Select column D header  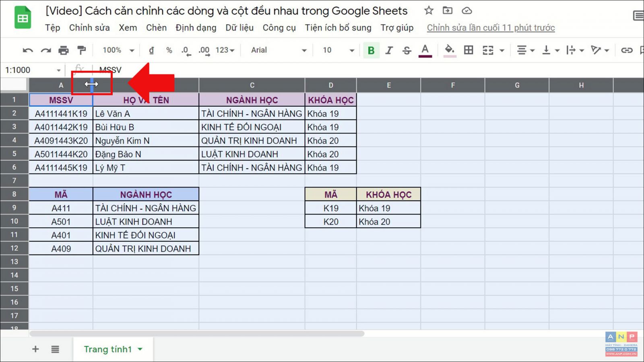[331, 85]
